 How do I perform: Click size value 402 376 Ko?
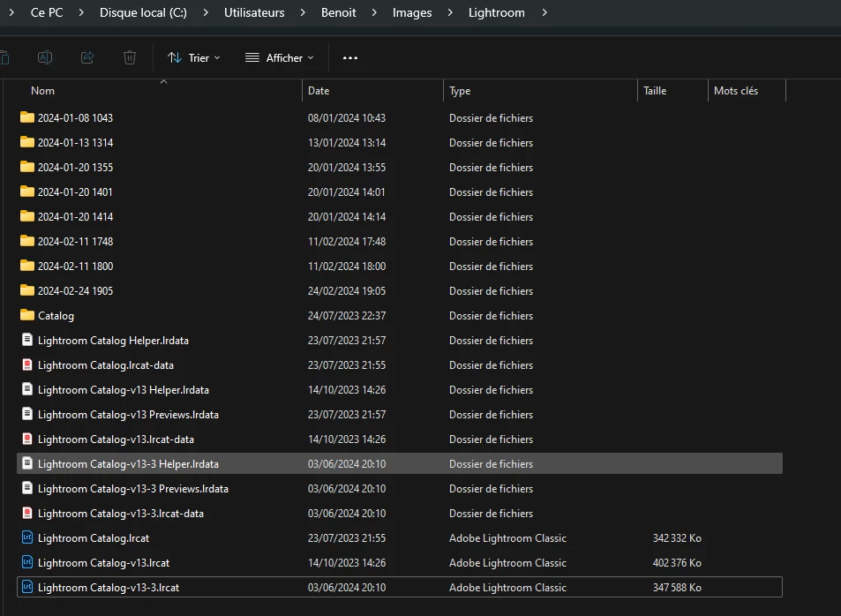[x=677, y=563]
